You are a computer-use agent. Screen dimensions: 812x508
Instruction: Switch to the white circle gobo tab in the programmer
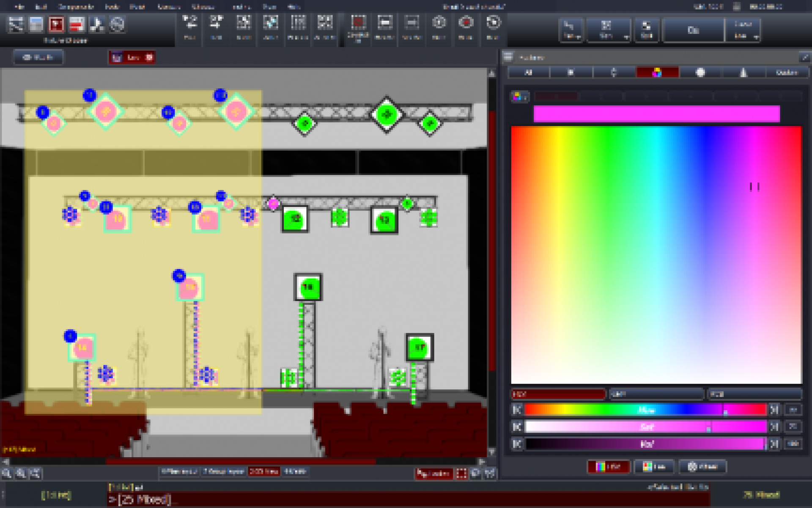pyautogui.click(x=700, y=73)
